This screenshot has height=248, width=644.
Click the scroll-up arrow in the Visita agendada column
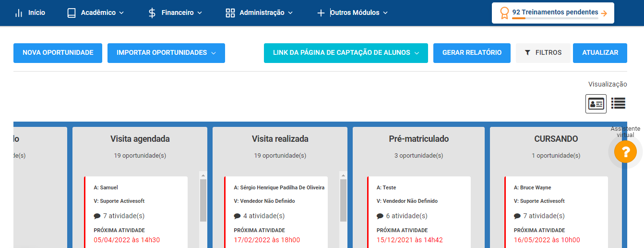[203, 175]
